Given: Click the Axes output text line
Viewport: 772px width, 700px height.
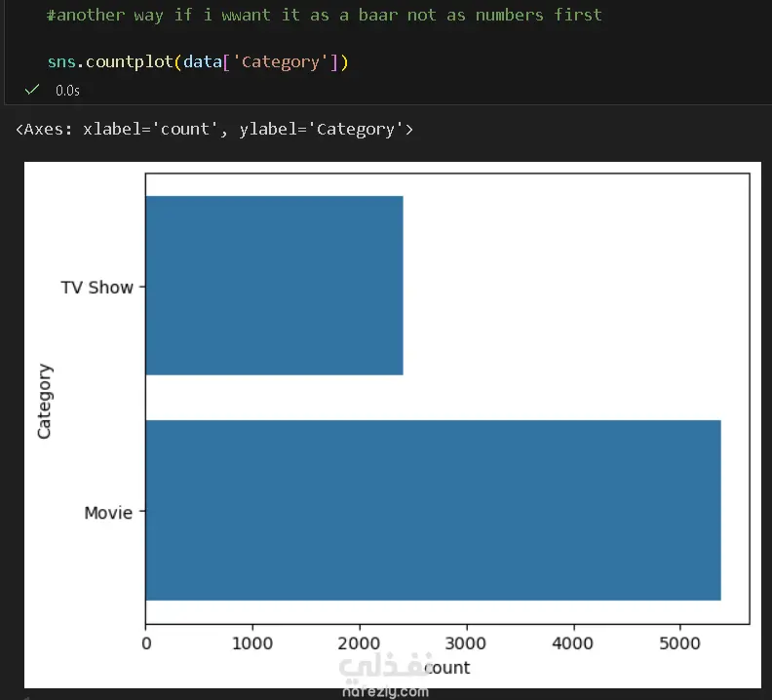Looking at the screenshot, I should point(214,129).
